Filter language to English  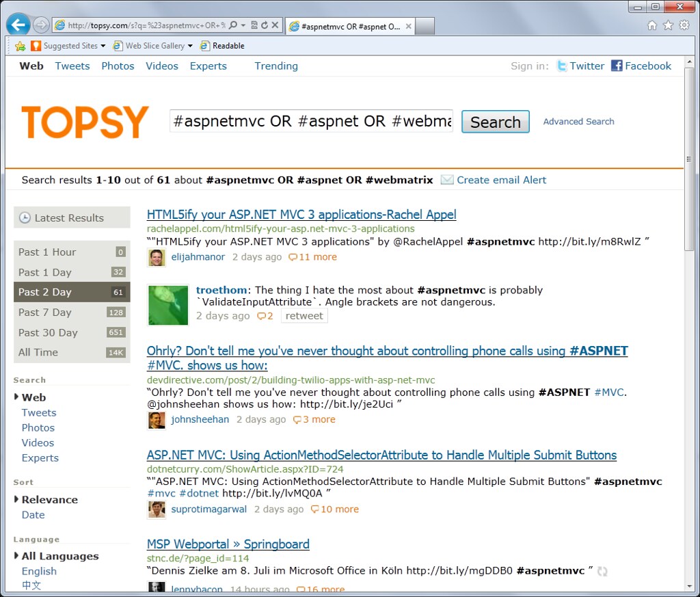pos(39,572)
